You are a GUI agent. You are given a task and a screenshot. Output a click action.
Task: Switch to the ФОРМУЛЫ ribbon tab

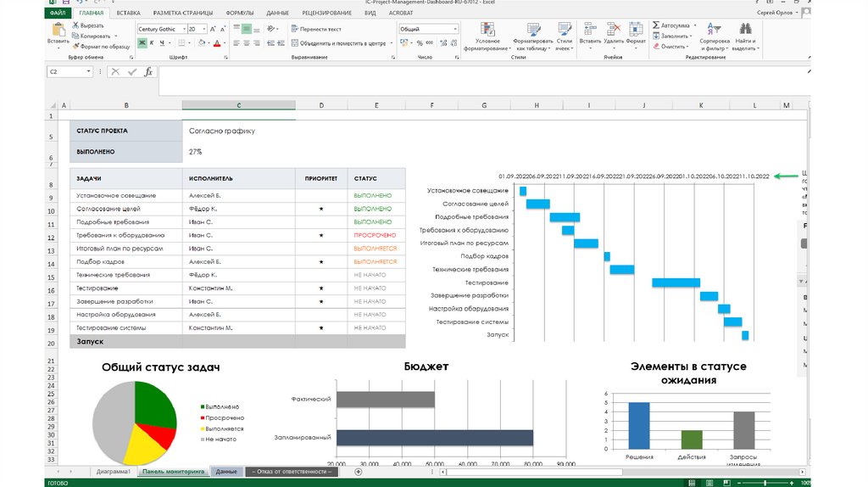(x=240, y=14)
